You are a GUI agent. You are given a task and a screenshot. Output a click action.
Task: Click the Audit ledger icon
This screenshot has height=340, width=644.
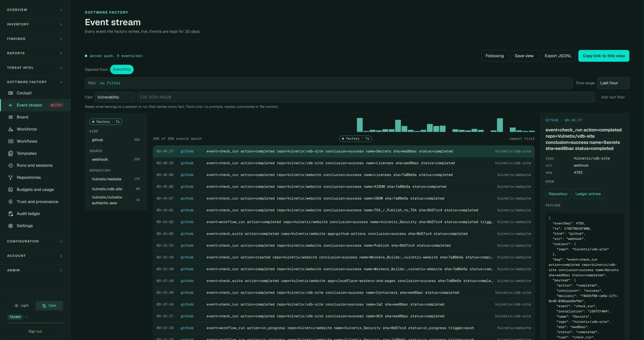10,214
